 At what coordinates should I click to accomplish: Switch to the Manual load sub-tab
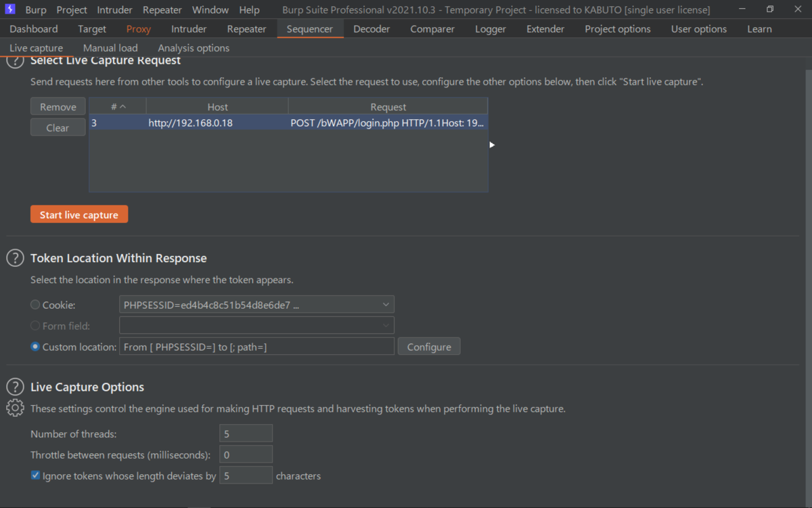[110, 48]
